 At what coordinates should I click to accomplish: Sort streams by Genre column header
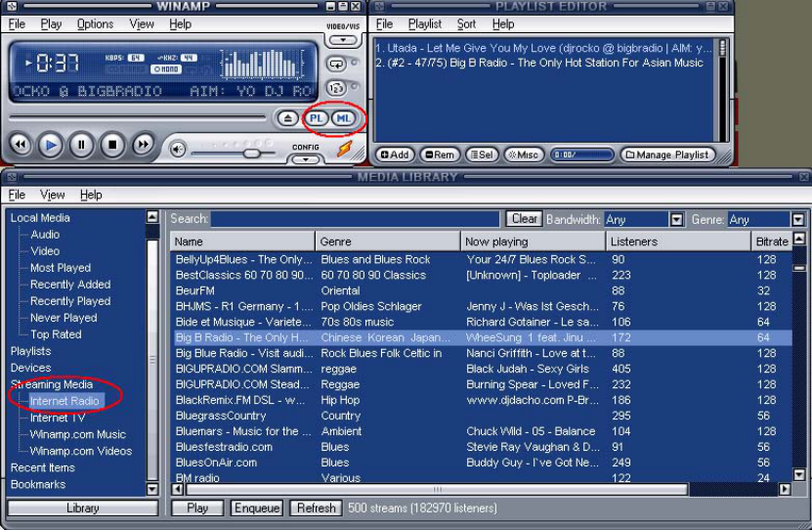tap(388, 242)
